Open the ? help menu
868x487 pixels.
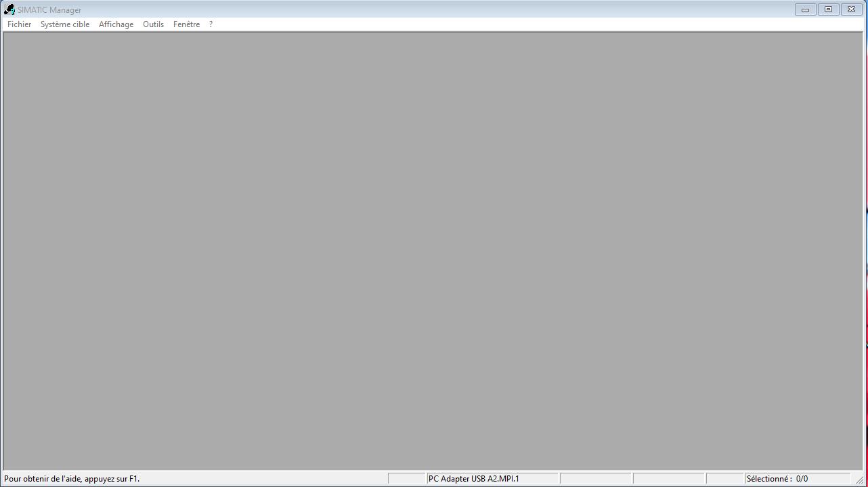(x=211, y=24)
